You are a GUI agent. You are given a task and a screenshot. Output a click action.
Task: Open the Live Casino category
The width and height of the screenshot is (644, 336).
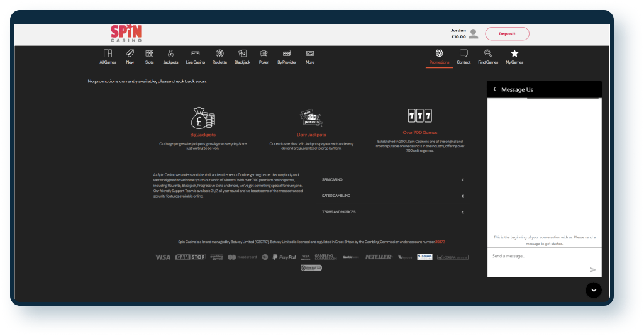[x=195, y=57]
